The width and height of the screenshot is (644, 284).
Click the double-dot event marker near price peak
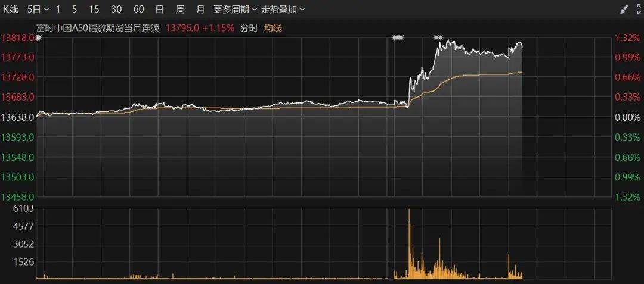coord(438,38)
